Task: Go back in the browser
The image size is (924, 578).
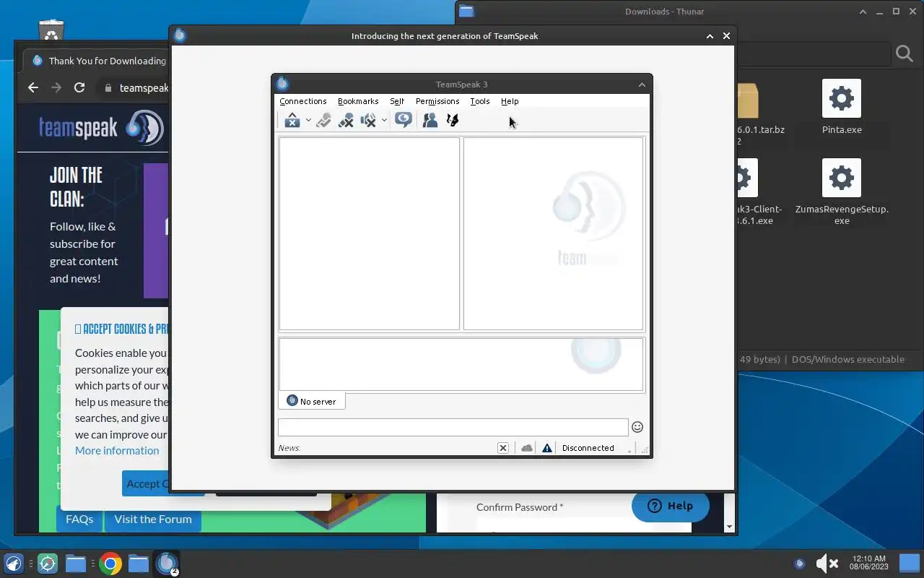Action: pos(33,87)
